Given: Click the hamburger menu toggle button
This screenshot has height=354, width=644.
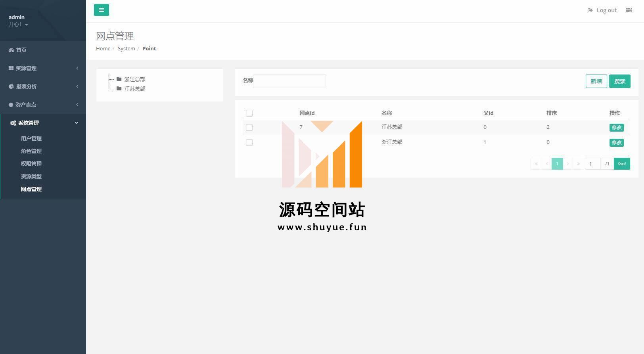Looking at the screenshot, I should (x=101, y=10).
